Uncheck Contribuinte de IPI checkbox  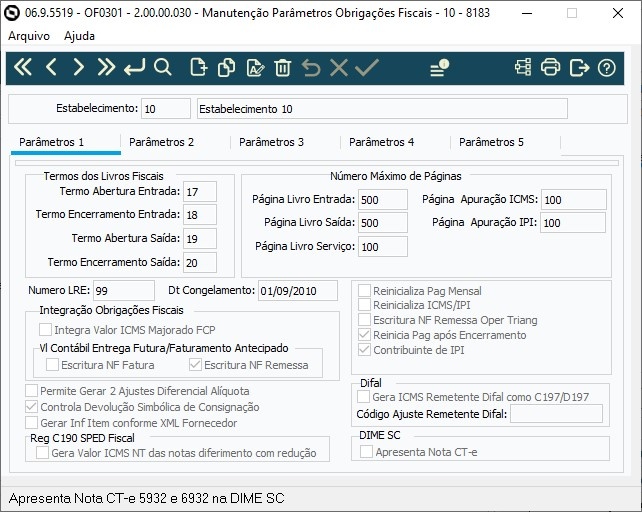365,350
